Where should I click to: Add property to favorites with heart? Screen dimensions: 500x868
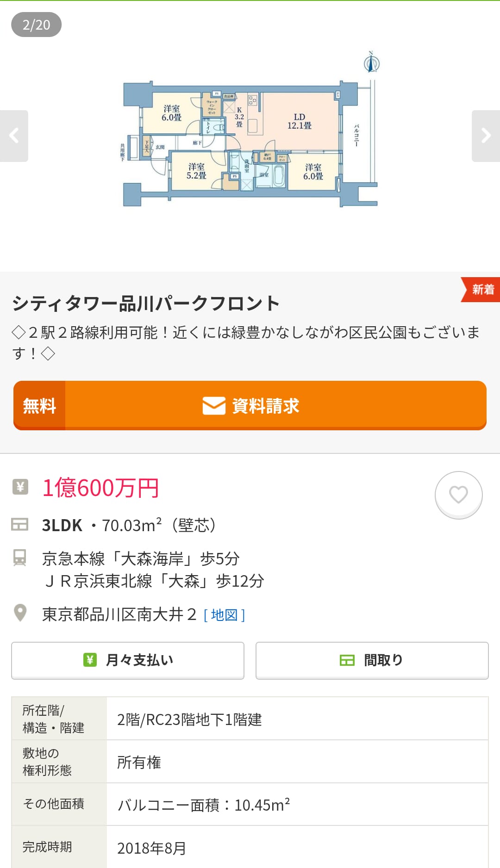[x=458, y=495]
